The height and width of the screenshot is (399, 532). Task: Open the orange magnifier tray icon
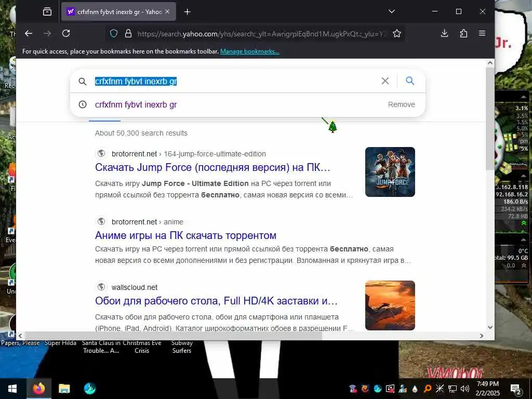pos(427,389)
